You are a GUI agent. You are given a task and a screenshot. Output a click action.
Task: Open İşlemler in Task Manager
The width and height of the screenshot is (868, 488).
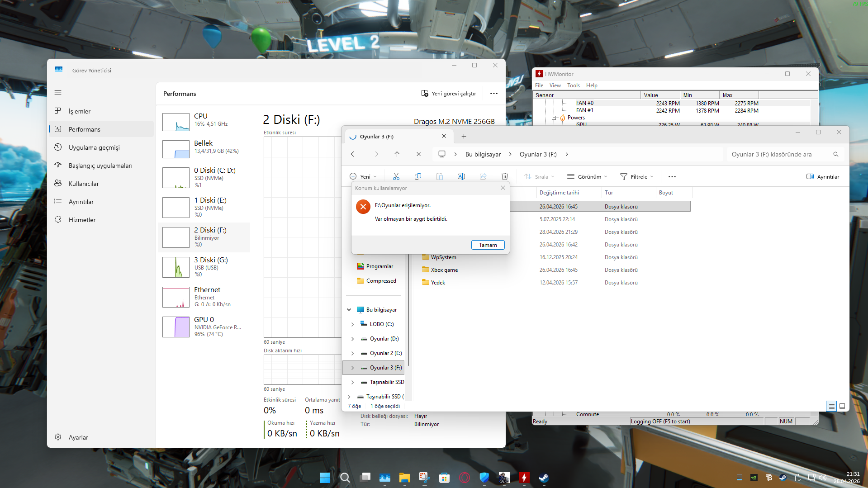(x=101, y=111)
